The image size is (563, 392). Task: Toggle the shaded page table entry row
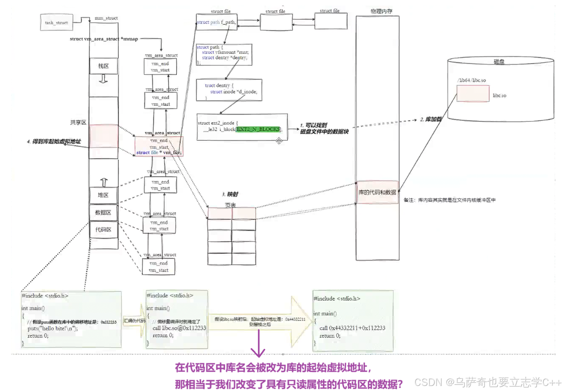232,213
